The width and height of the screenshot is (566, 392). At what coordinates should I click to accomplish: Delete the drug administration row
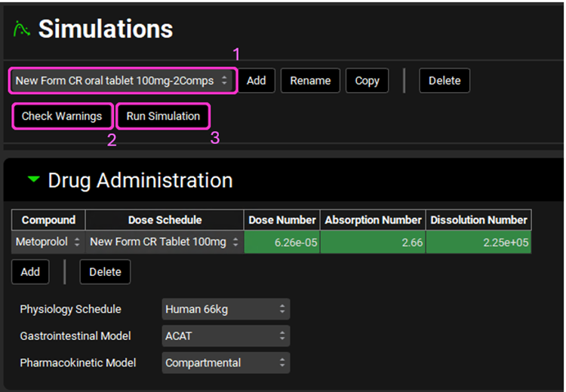tap(105, 272)
